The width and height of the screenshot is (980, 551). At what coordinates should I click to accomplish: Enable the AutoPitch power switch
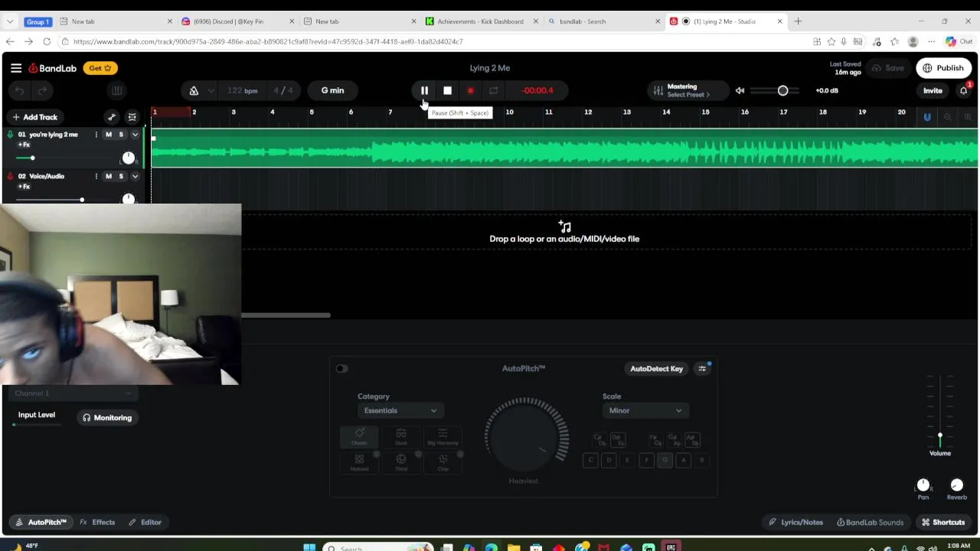click(341, 369)
